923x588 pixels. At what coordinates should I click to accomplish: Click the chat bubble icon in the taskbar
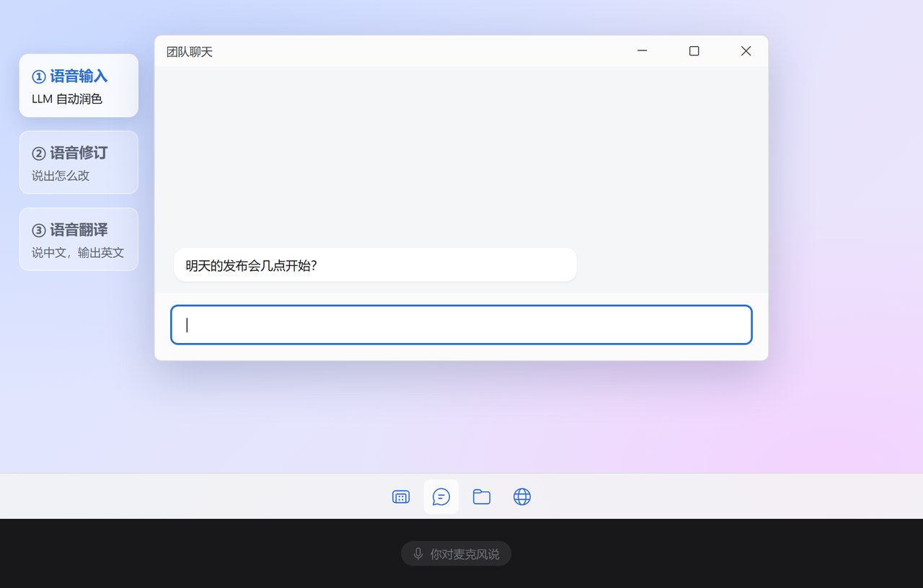(441, 496)
